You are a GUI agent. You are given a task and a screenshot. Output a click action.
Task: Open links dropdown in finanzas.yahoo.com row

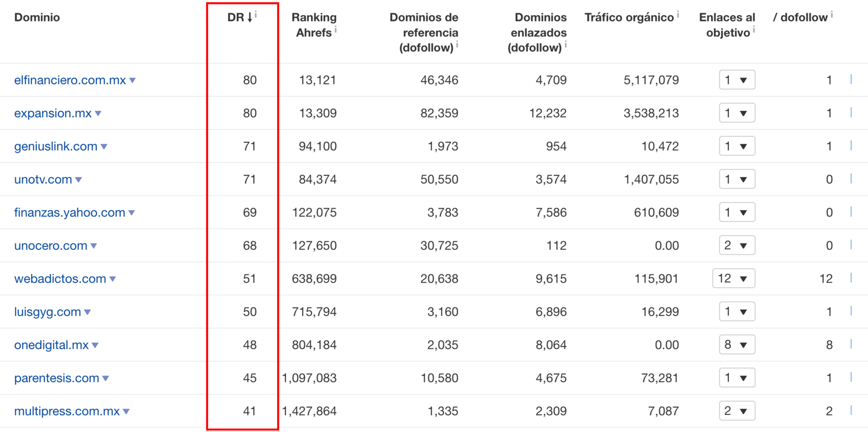pos(737,212)
